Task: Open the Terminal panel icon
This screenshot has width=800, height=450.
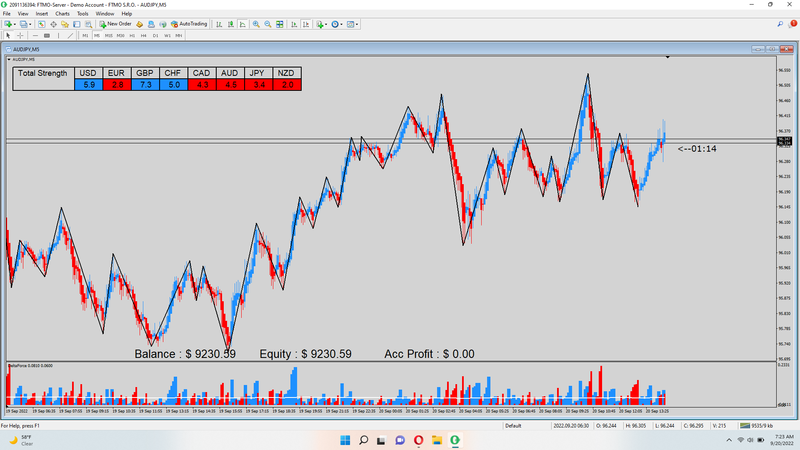Action: (77, 24)
